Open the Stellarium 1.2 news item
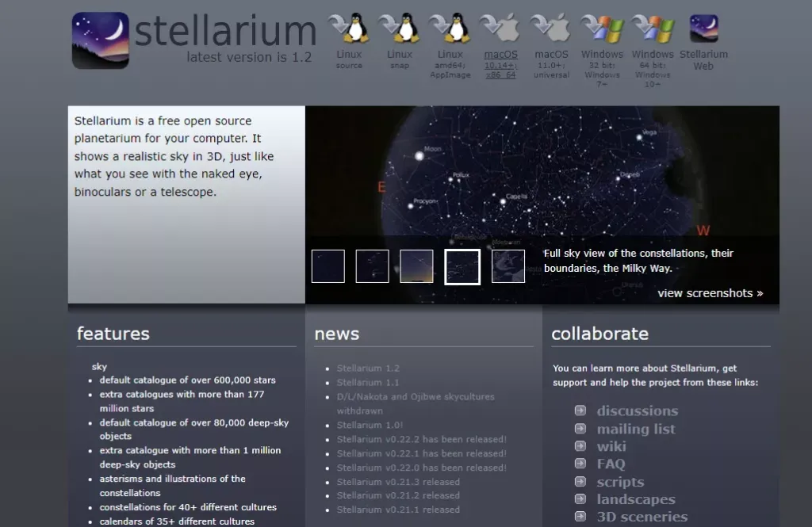 coord(368,368)
